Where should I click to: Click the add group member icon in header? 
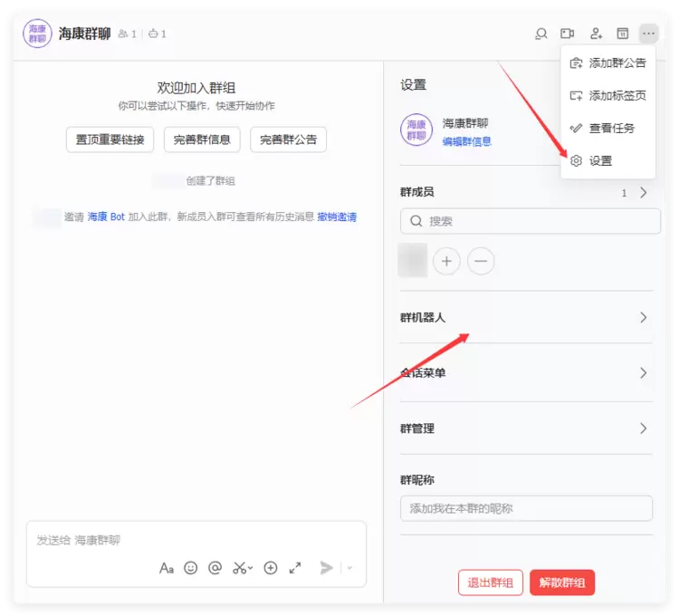[596, 34]
